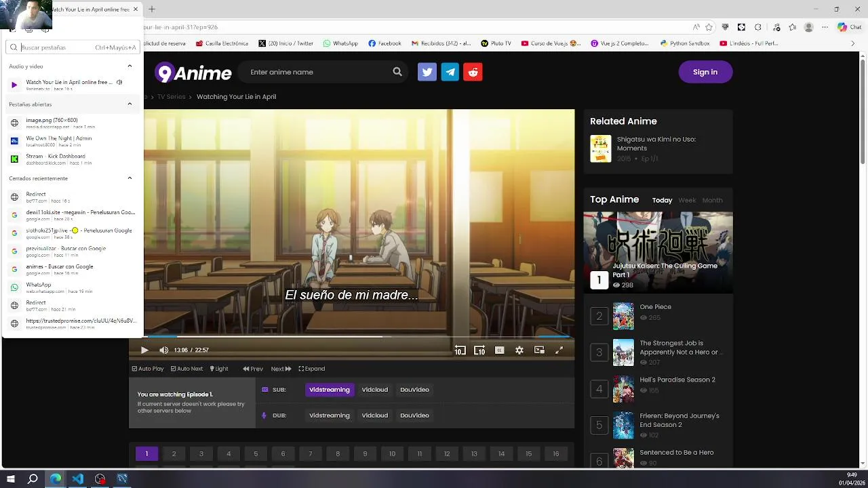Mute the Watch Your Lie tab audio
868x488 pixels.
coord(119,83)
